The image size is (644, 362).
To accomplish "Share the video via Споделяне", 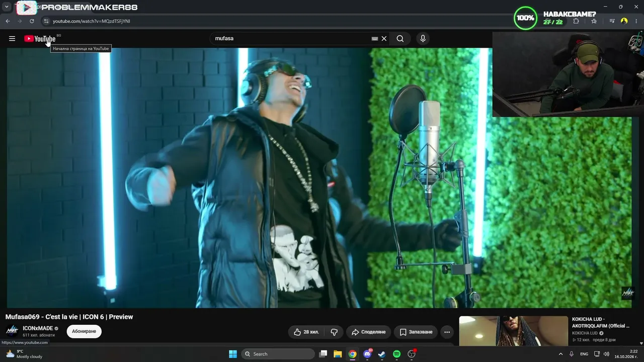I will pyautogui.click(x=368, y=332).
